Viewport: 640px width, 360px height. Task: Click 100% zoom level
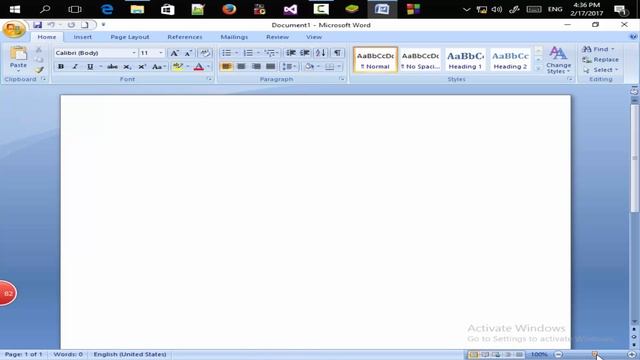539,354
